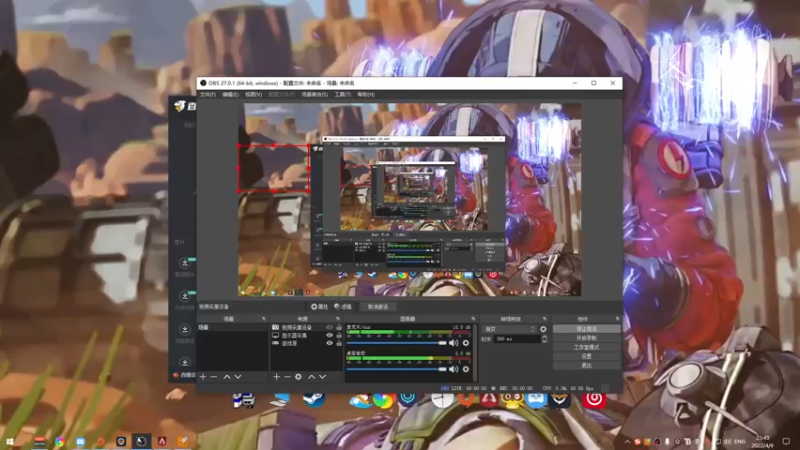
Task: Add a new scene with plus icon
Action: click(x=203, y=377)
